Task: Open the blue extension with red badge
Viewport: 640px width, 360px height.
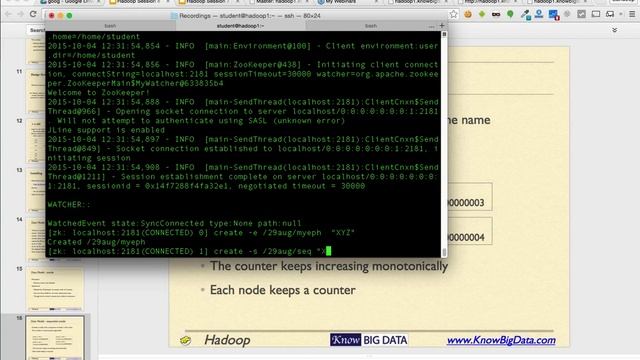Action: coord(553,15)
